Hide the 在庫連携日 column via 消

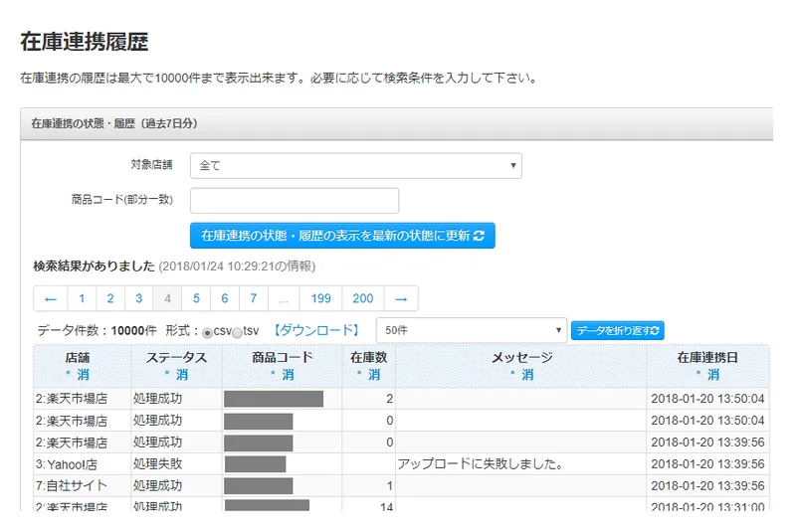(x=713, y=375)
